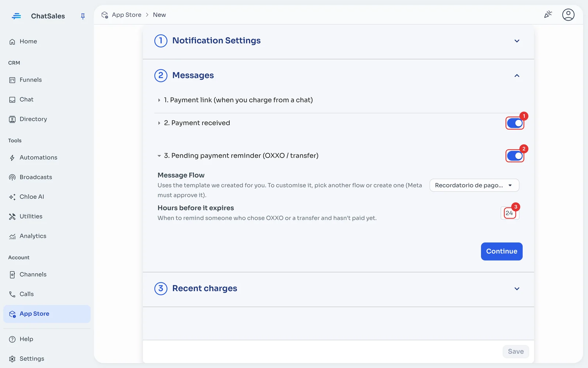Click the Chat inbox icon

coord(12,100)
